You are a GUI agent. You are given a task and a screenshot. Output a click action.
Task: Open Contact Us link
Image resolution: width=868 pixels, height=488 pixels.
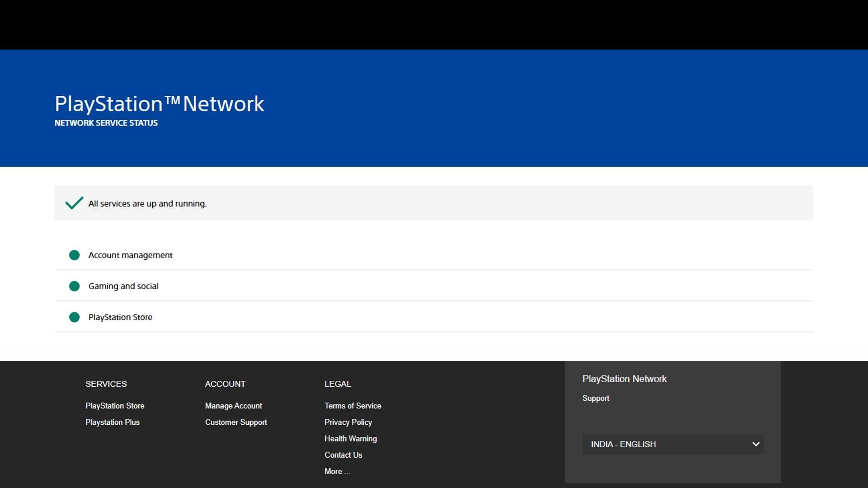coord(343,455)
